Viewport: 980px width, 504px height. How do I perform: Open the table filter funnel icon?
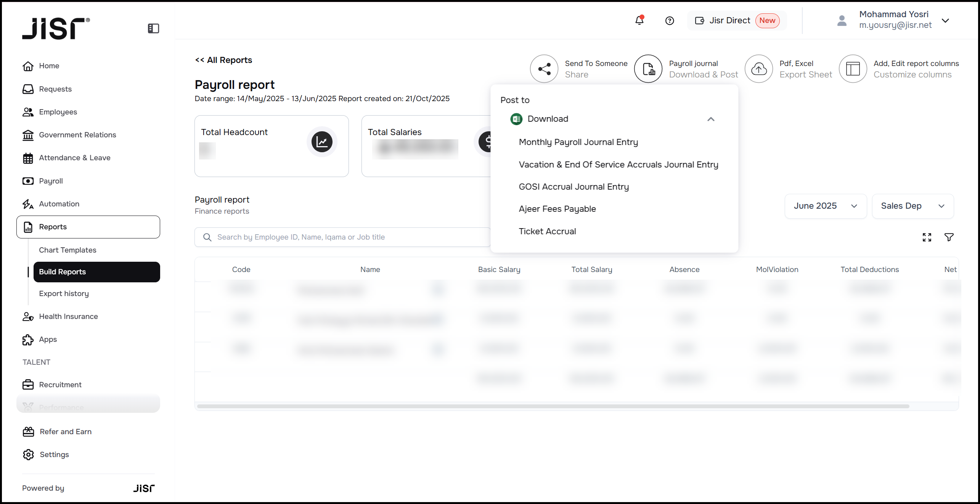click(x=949, y=237)
